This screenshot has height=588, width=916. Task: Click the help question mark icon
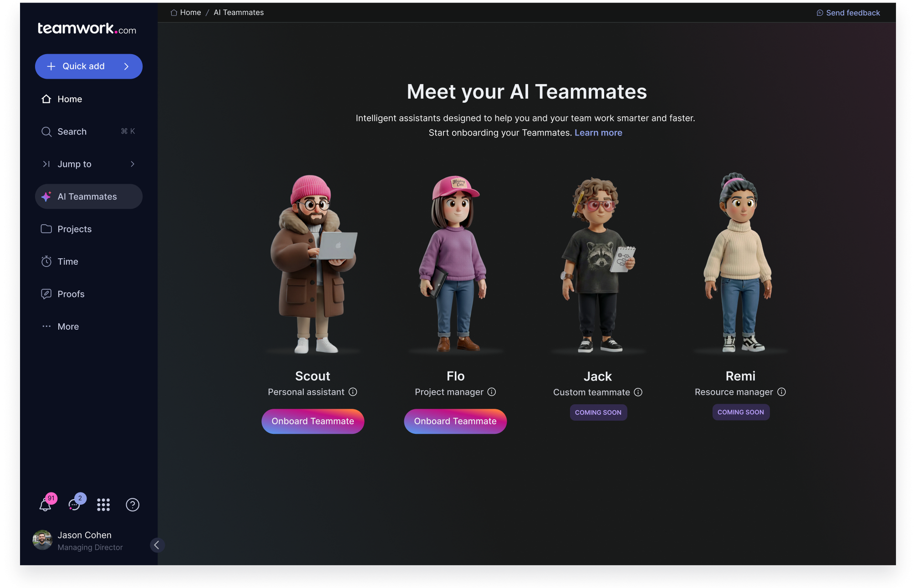coord(132,505)
